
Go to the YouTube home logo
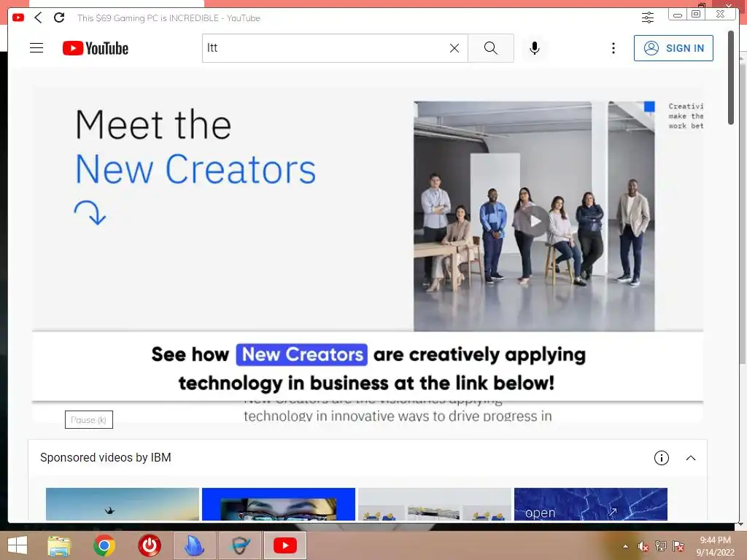coord(96,48)
